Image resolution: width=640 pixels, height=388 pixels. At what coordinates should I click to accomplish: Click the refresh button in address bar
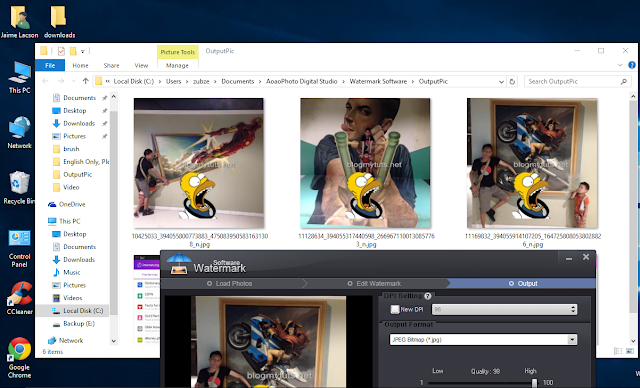[x=512, y=82]
